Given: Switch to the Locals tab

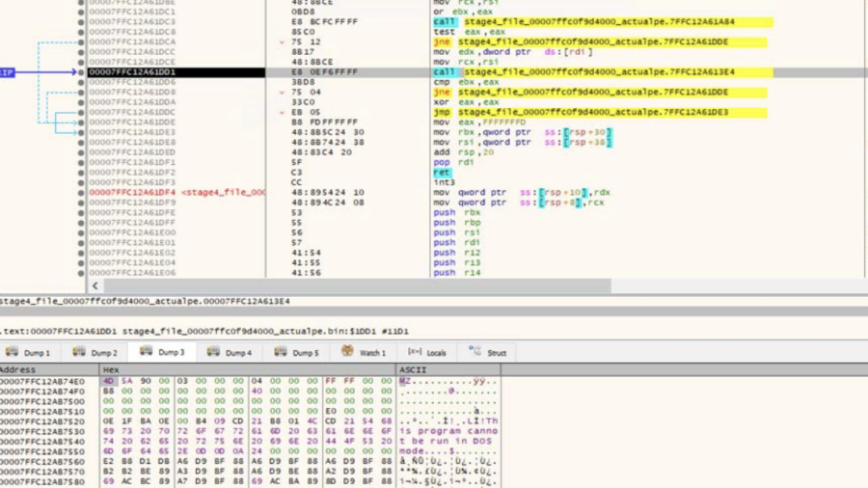Looking at the screenshot, I should 427,352.
